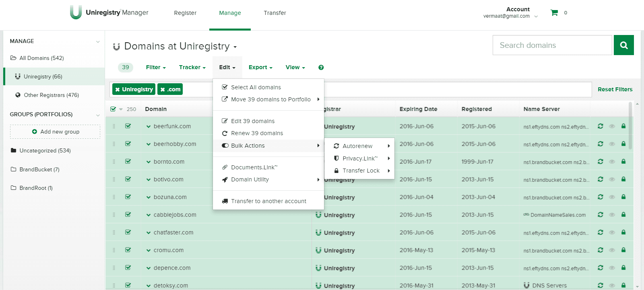
Task: Open the Domain Utility submenu
Action: (x=268, y=179)
